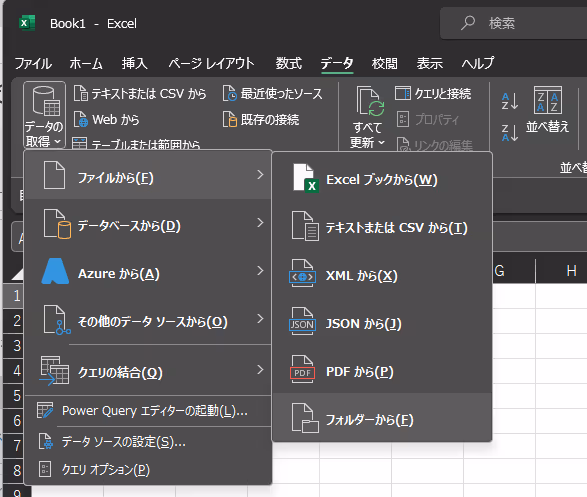Image resolution: width=587 pixels, height=497 pixels.
Task: Switch to 表示 tab
Action: point(430,63)
